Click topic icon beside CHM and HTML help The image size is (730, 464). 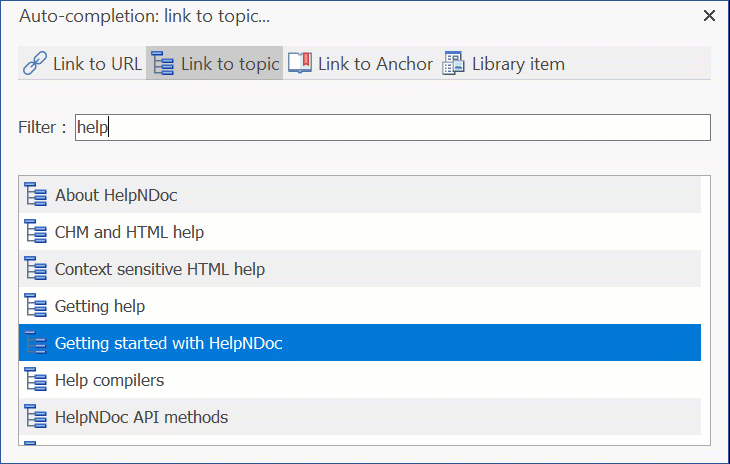point(35,231)
